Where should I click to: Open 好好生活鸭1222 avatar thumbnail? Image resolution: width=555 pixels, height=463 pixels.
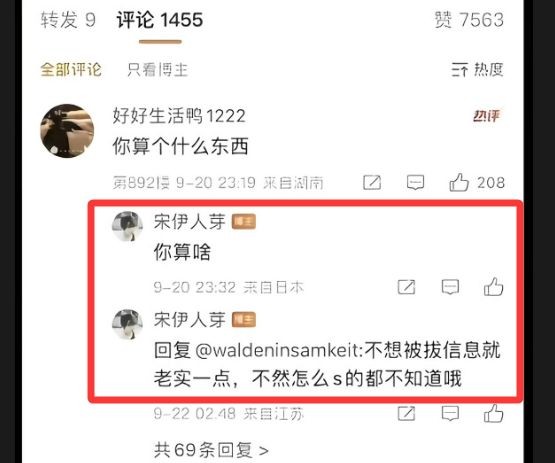[67, 131]
